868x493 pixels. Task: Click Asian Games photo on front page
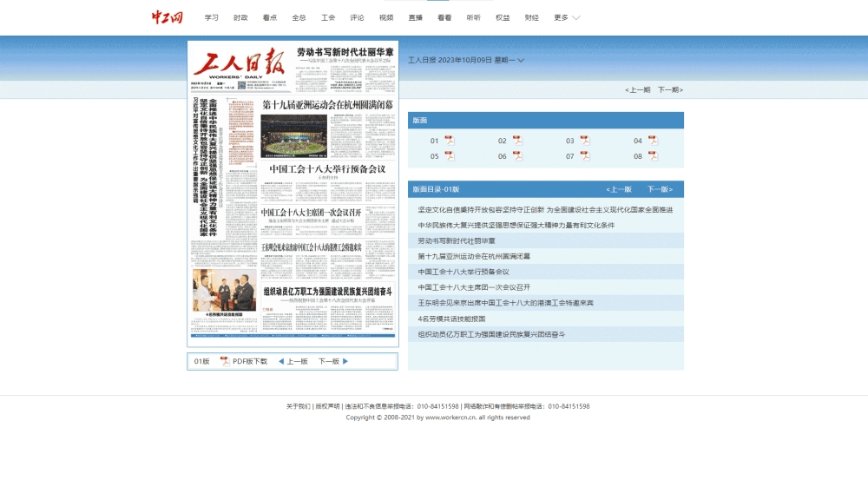point(294,135)
